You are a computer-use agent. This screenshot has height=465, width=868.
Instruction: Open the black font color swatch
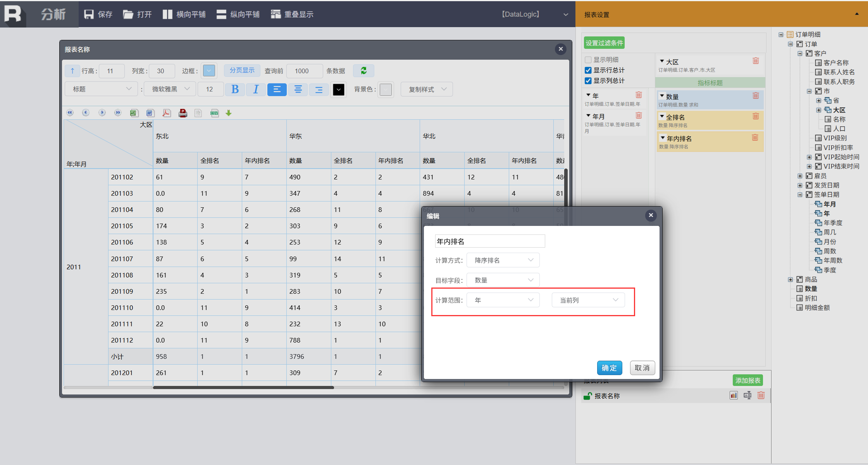(338, 90)
